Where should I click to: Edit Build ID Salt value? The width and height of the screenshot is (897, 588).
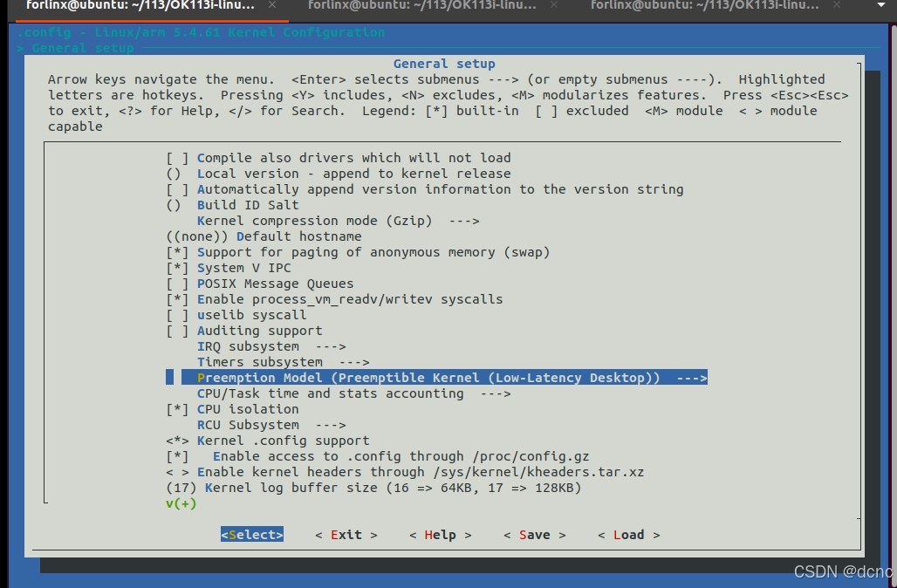coord(233,205)
